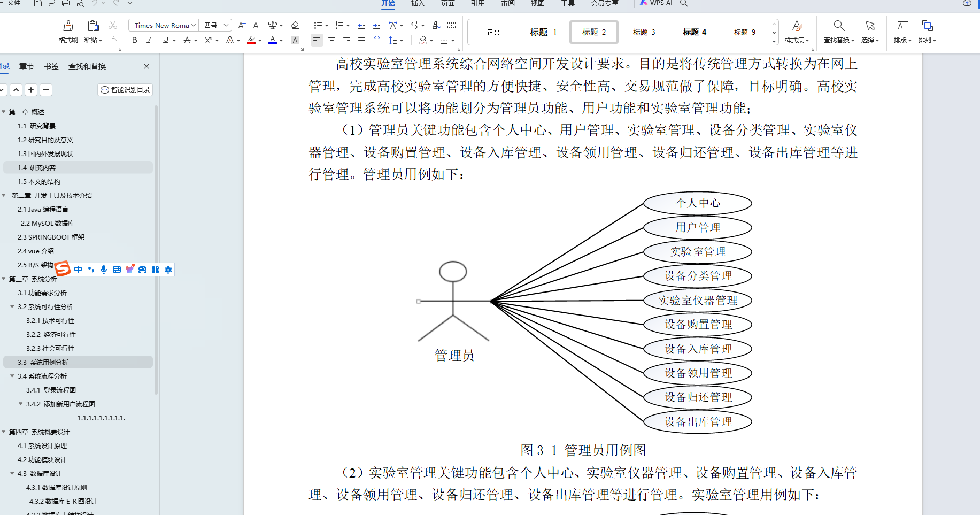Open the 审阅 (Review) ribbon tab

tap(507, 3)
